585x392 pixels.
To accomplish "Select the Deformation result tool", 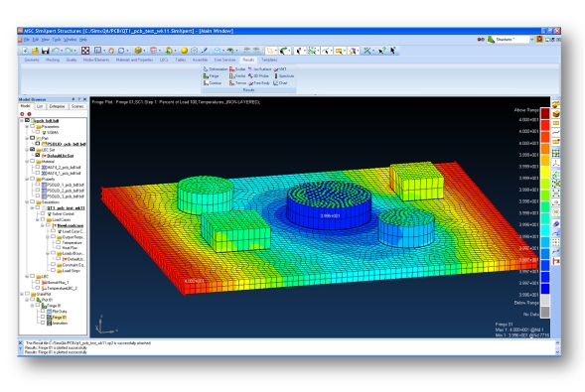I will pyautogui.click(x=216, y=68).
